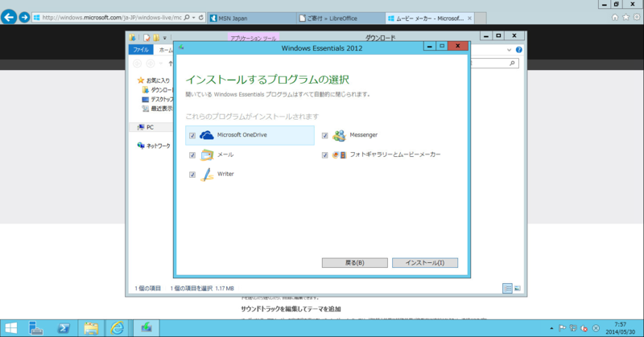Open the address bar dropdown arrow
The width and height of the screenshot is (644, 337).
tap(193, 18)
